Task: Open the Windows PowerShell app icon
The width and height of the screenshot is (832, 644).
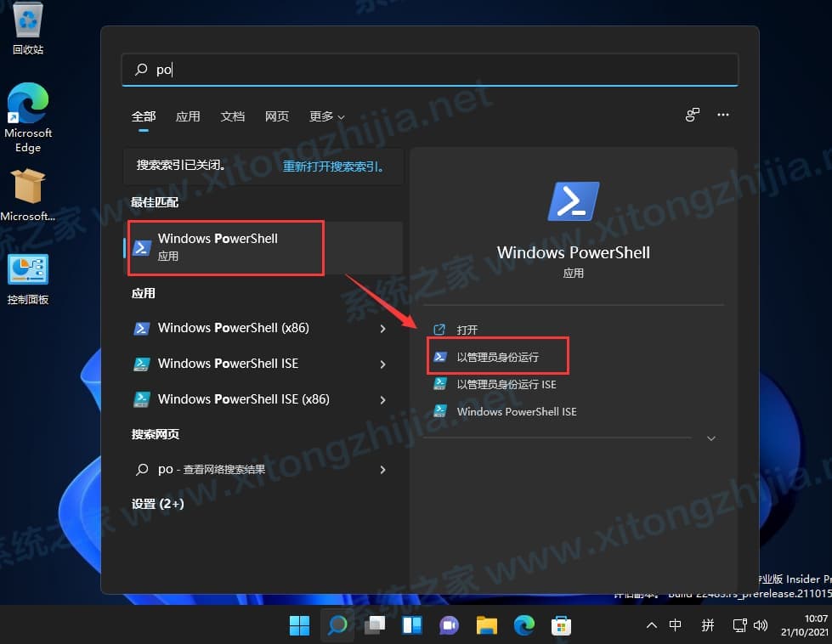Action: [141, 247]
